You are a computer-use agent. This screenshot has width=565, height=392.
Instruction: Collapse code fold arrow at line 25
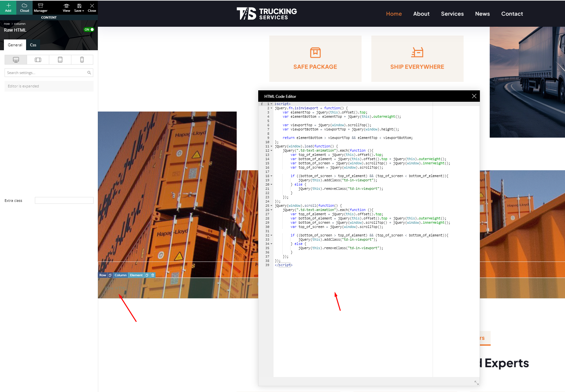tap(271, 206)
